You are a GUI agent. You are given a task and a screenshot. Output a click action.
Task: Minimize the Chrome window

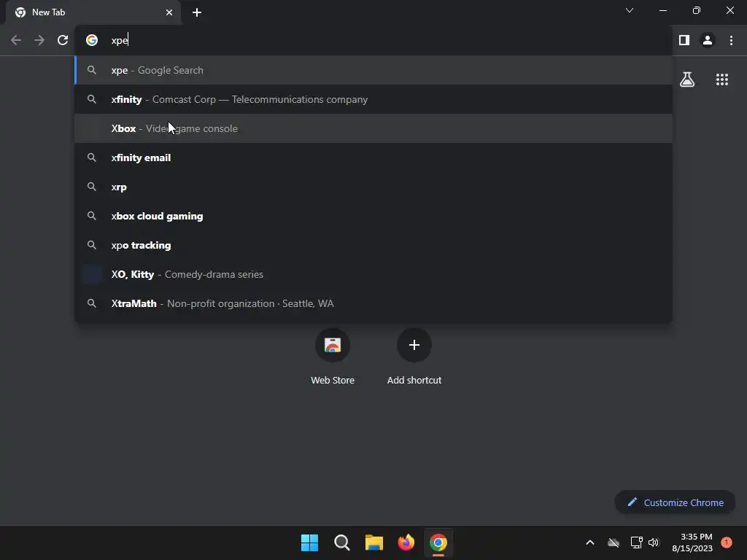(662, 10)
